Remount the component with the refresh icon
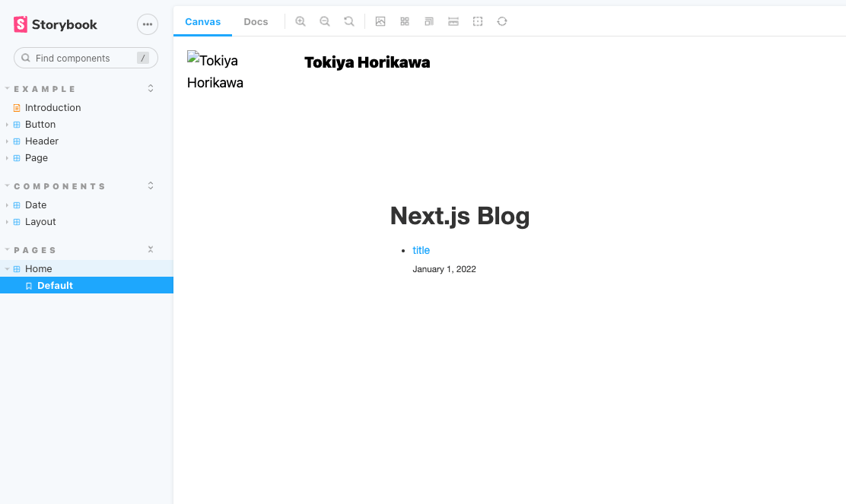The image size is (846, 504). point(502,21)
